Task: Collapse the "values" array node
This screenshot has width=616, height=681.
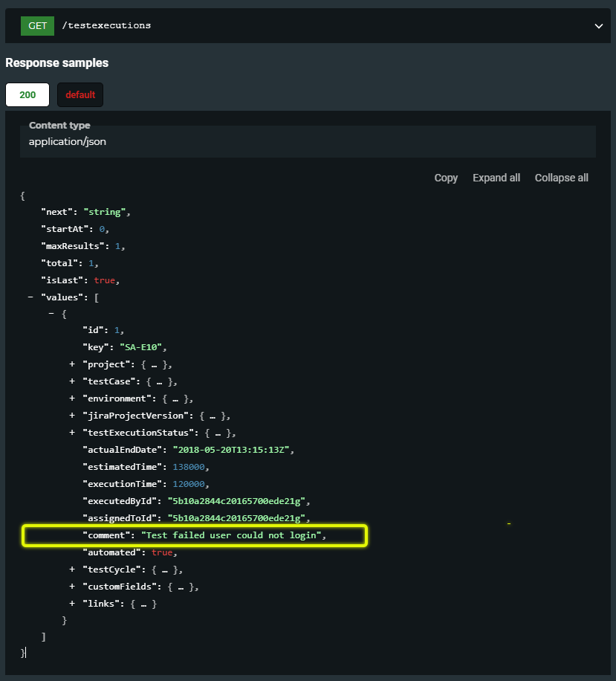Action: pos(30,297)
